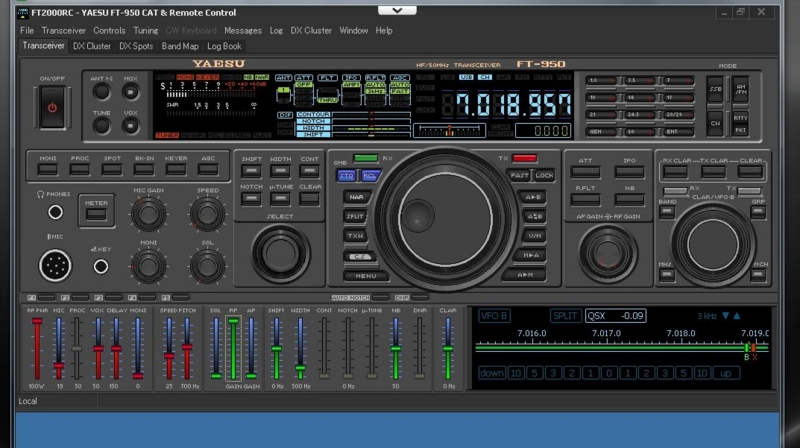Select the 7 MHz band button
Screen dimensions: 800x448
point(678,81)
